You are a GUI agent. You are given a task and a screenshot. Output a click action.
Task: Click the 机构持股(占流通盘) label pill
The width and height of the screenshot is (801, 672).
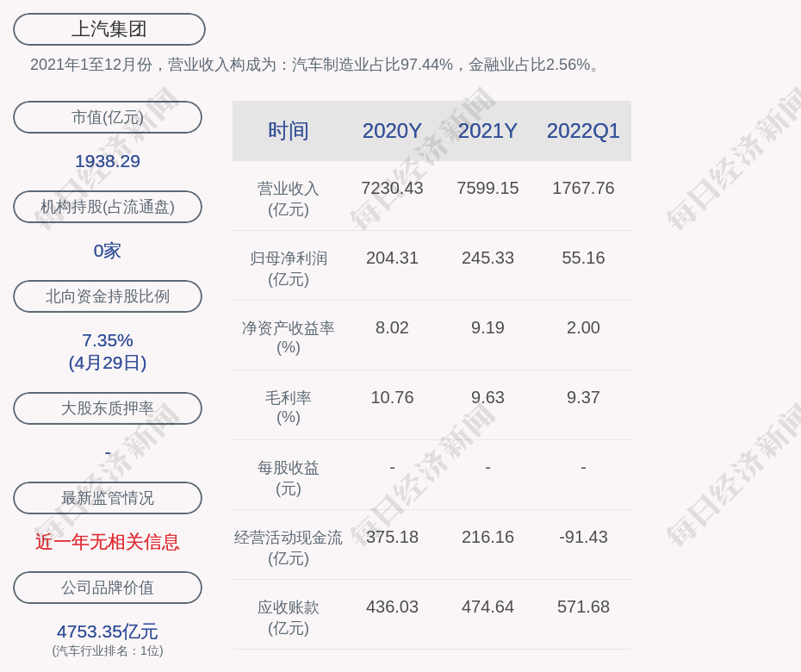tap(108, 207)
